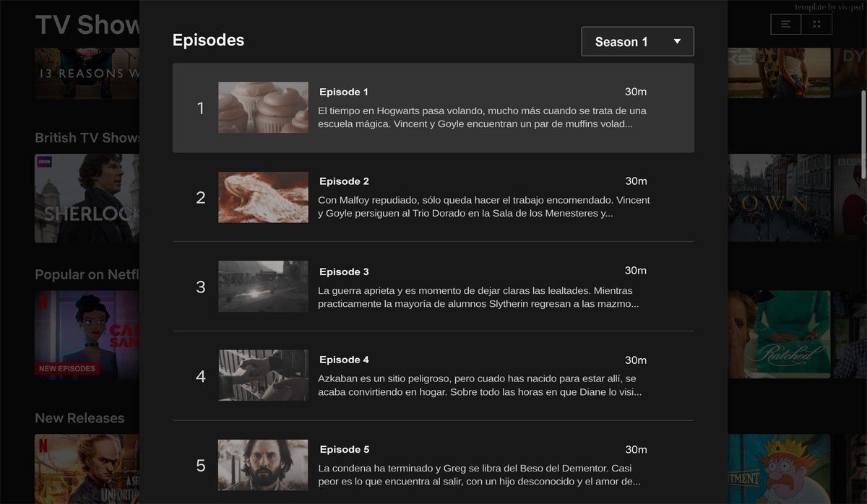Switch to grid view icon
Viewport: 867px width, 504px height.
pos(816,24)
